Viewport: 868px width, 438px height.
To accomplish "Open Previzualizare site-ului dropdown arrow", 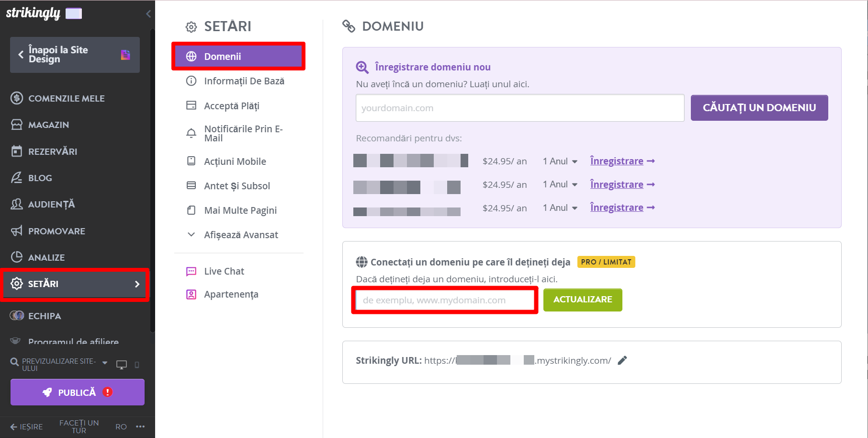I will [x=105, y=363].
